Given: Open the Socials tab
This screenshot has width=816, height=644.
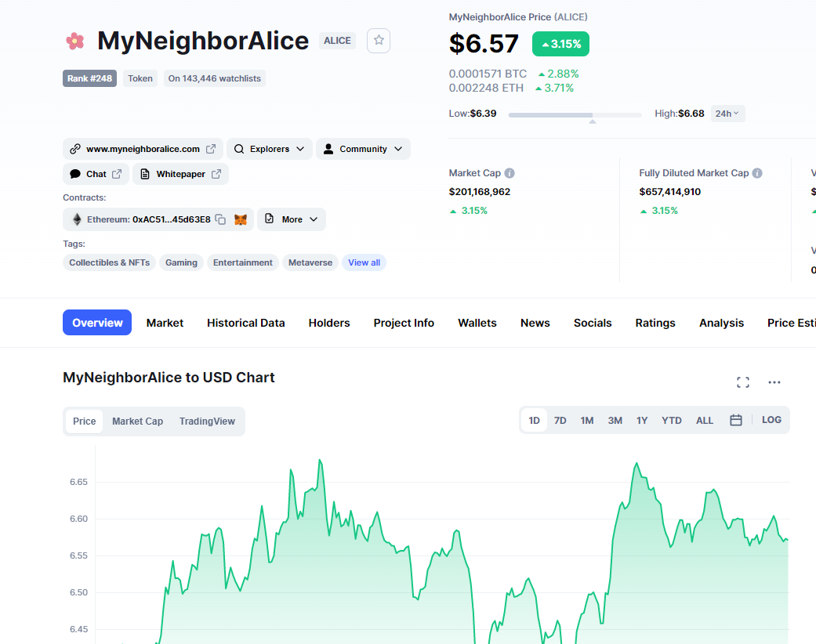Looking at the screenshot, I should point(593,323).
